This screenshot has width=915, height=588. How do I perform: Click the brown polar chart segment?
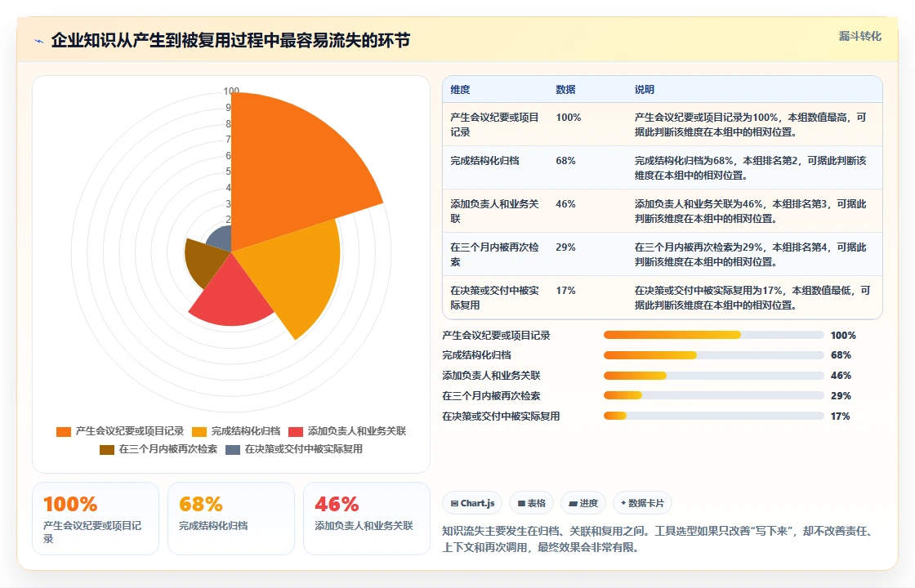pos(204,262)
